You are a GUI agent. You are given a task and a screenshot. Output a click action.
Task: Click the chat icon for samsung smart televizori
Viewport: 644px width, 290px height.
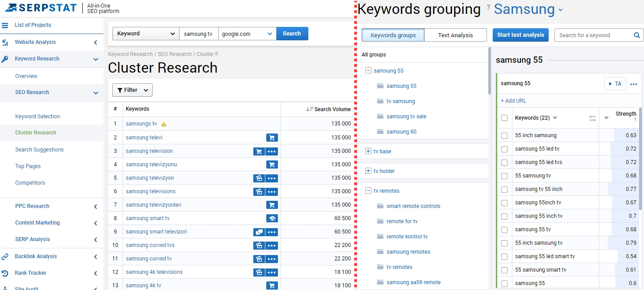click(259, 232)
